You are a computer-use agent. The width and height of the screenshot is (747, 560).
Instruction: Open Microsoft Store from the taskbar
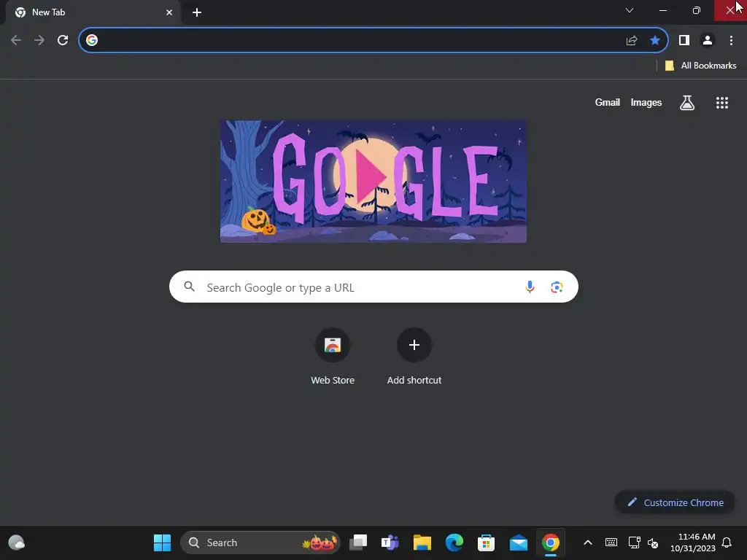486,542
